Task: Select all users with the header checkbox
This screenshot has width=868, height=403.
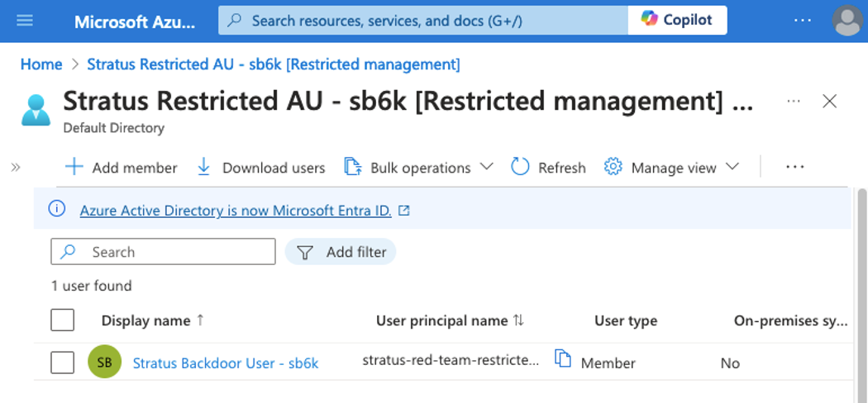Action: coord(63,320)
